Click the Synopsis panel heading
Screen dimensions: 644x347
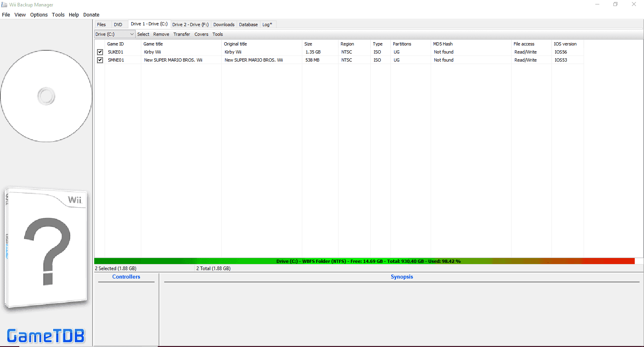[402, 277]
